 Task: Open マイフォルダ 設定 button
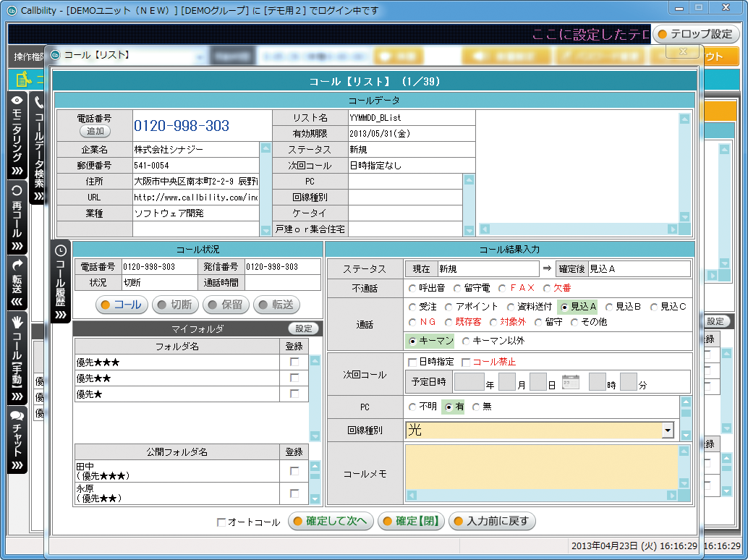click(x=303, y=328)
